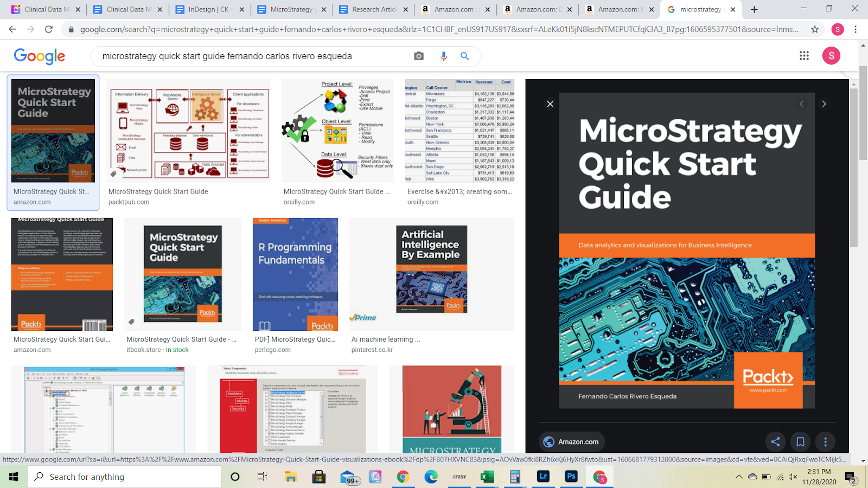Start voice search with the microphone icon
868x488 pixels.
click(x=444, y=56)
